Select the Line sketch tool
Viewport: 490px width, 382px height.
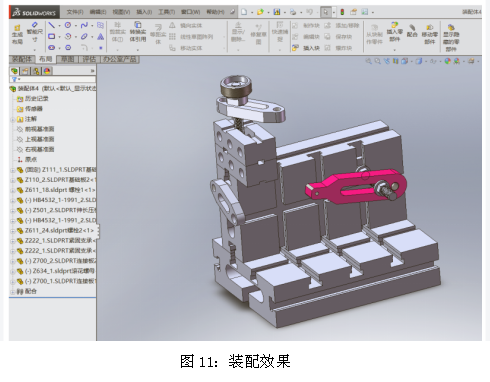(51, 25)
